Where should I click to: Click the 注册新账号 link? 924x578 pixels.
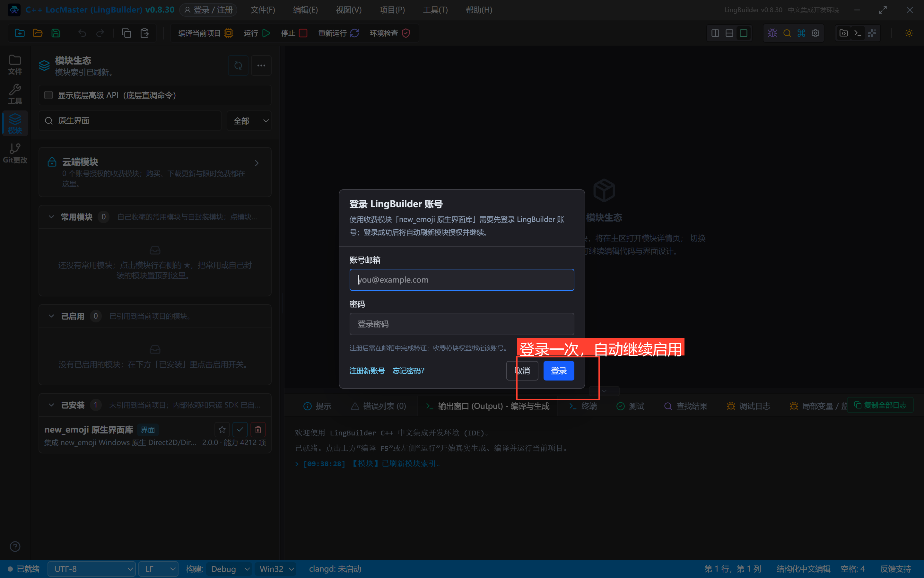[367, 371]
